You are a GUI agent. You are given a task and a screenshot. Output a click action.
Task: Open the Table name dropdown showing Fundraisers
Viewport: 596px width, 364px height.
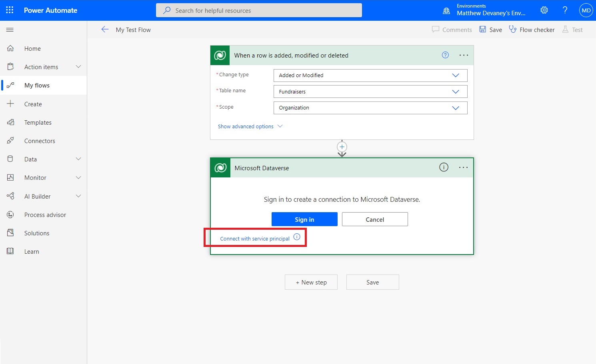pyautogui.click(x=455, y=91)
